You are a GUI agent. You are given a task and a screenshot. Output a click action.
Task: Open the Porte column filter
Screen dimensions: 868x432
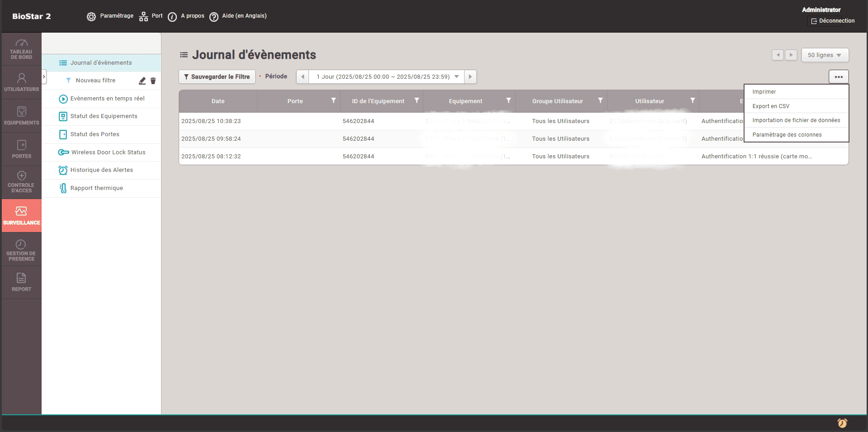[333, 101]
